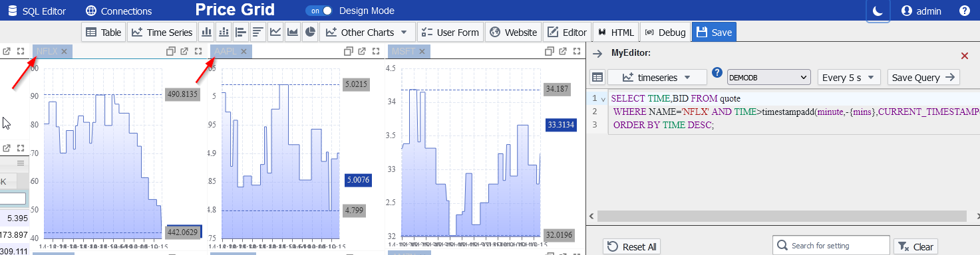Collapse MyEditor panel with arrow icon

[597, 53]
